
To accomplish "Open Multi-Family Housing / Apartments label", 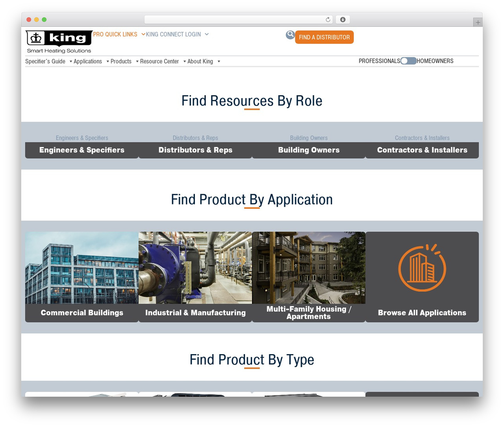I will [x=309, y=313].
